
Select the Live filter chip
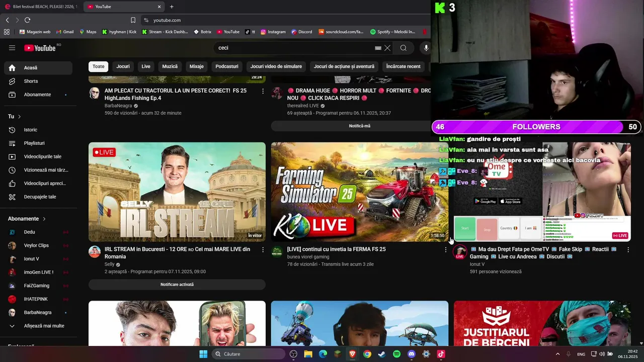[146, 66]
